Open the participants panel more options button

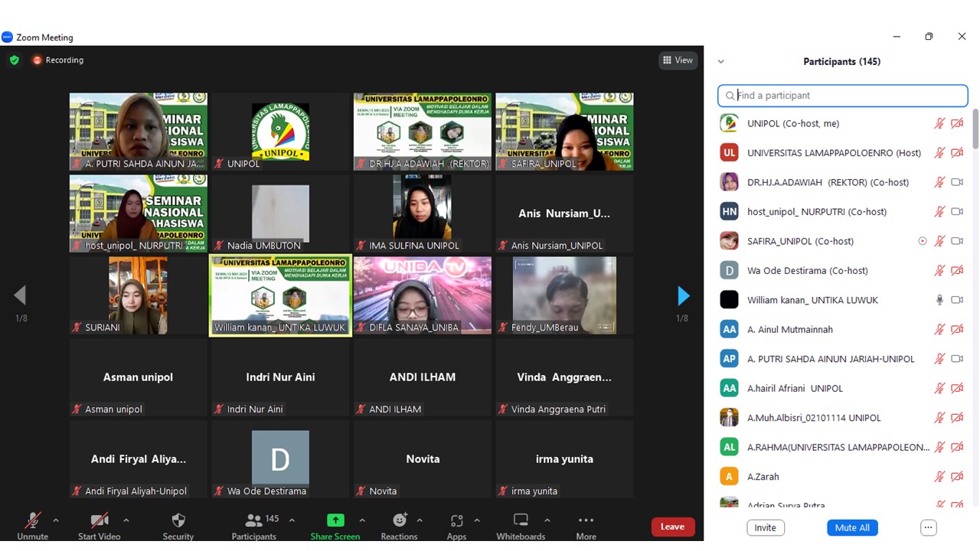928,527
